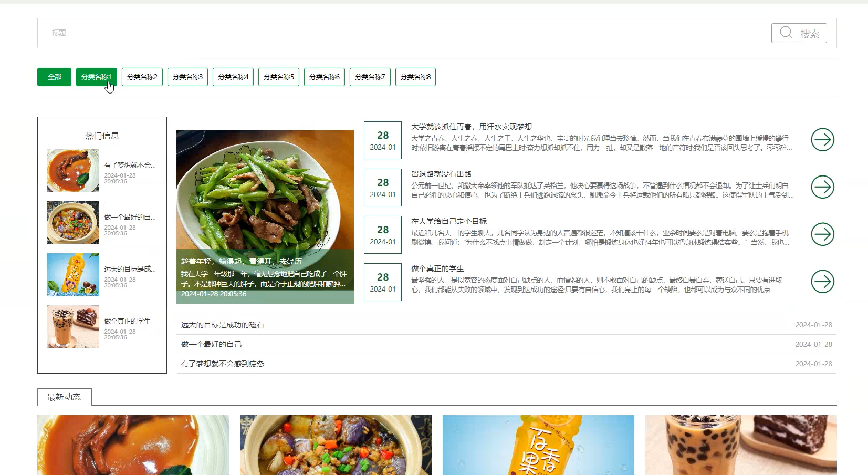Click hot list title 有了梦想就不会...

130,165
